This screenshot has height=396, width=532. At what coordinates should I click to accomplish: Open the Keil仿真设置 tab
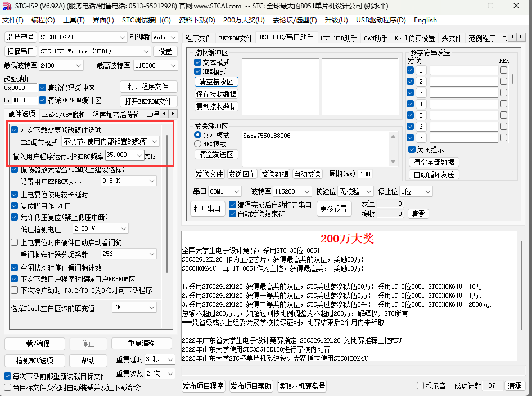[414, 38]
